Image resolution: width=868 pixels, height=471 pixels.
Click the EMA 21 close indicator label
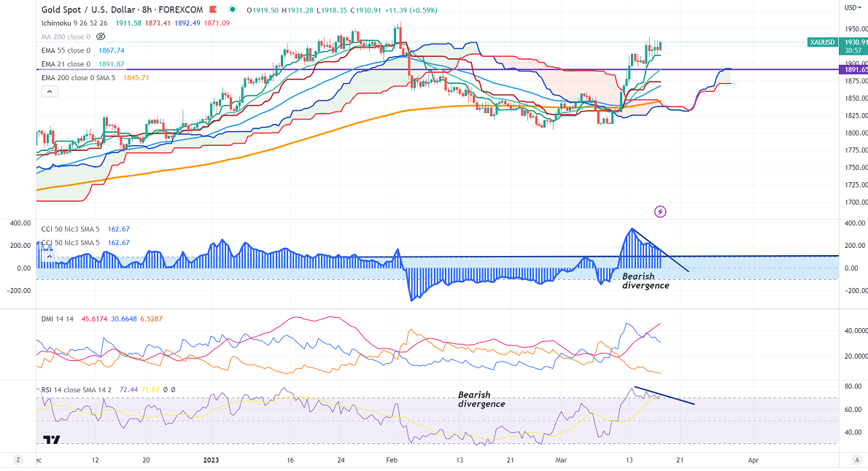66,64
